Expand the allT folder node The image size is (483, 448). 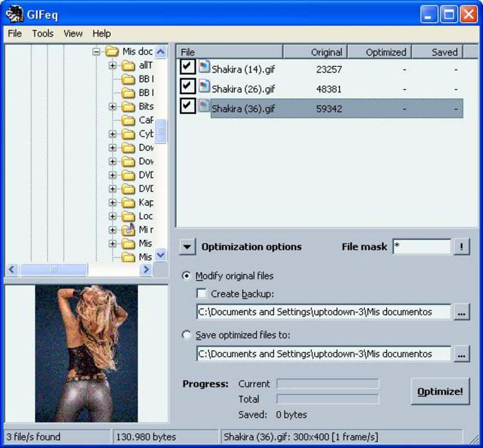(x=112, y=66)
